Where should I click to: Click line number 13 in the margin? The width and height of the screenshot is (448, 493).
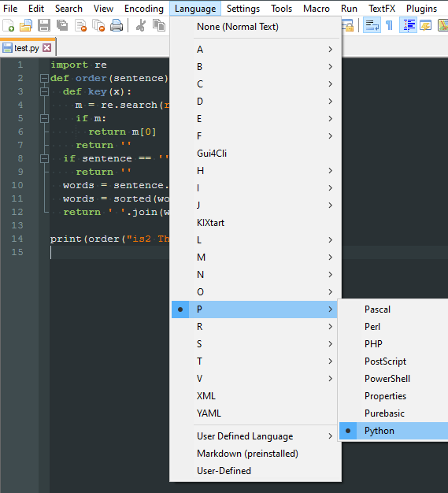click(17, 225)
